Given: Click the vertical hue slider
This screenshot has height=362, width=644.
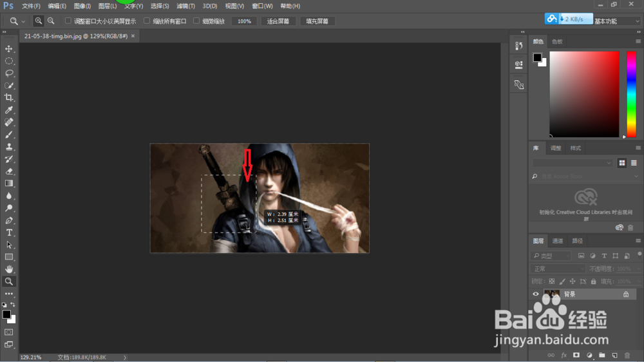Looking at the screenshot, I should pos(631,94).
